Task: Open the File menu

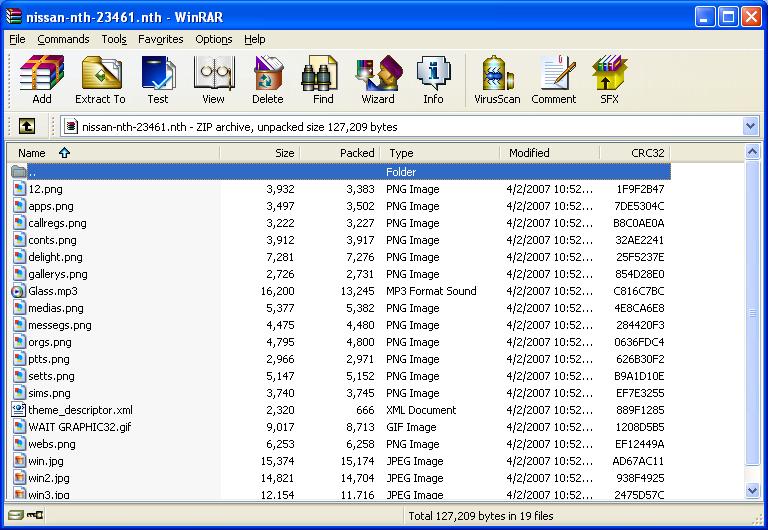Action: tap(17, 39)
